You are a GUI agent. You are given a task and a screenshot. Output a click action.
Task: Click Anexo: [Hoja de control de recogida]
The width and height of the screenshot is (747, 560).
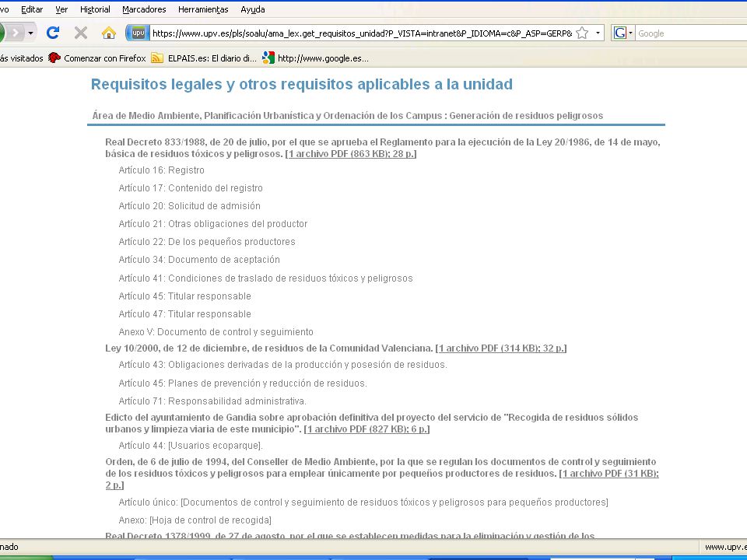coord(195,520)
